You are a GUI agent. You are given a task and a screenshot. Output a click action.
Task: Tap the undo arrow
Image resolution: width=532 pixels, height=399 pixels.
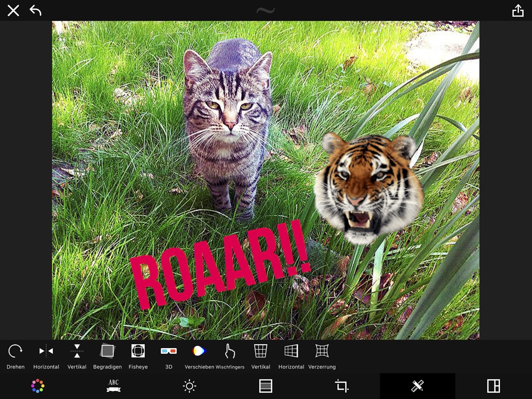pyautogui.click(x=36, y=11)
